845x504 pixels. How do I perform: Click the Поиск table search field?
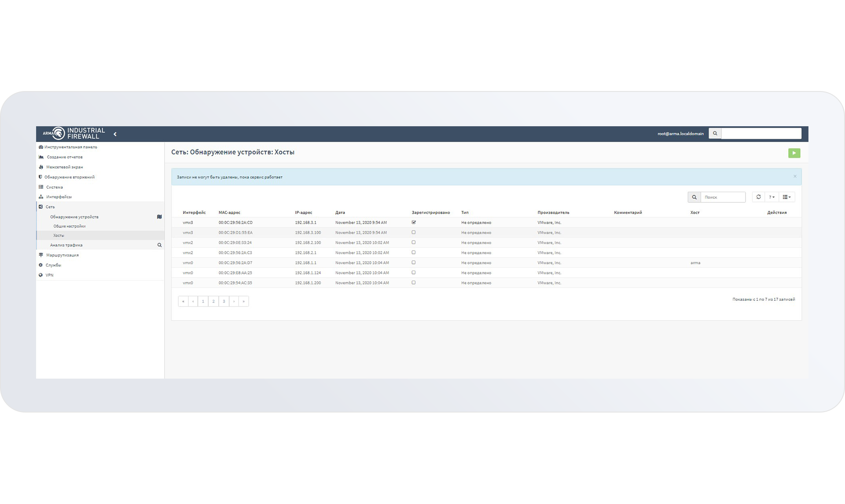point(723,197)
